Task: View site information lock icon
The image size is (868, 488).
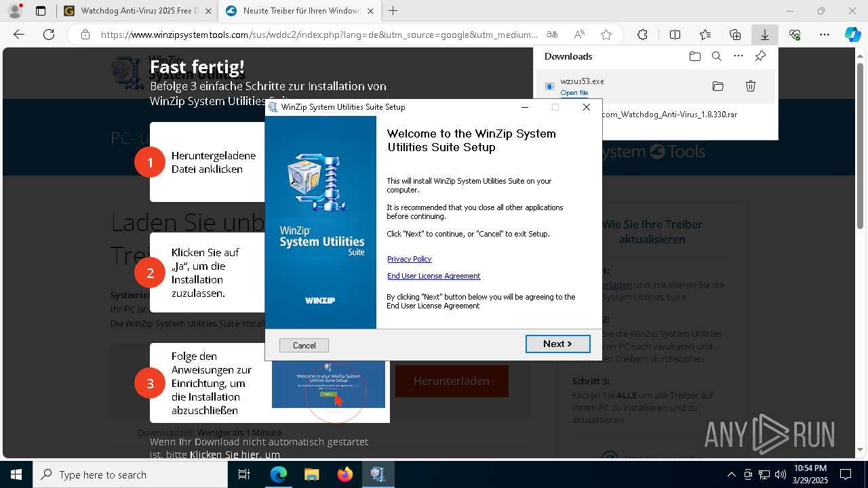Action: pyautogui.click(x=85, y=35)
